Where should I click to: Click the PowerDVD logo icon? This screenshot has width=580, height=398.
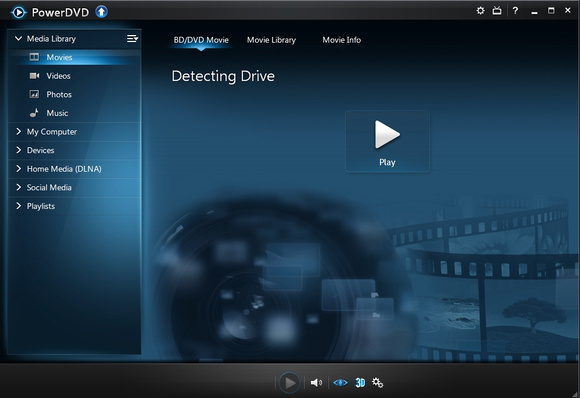click(18, 12)
